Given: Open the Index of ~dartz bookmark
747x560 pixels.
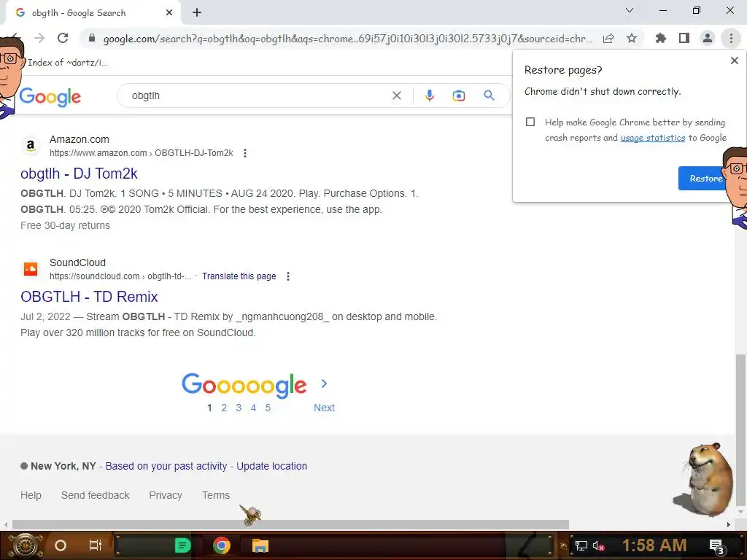Looking at the screenshot, I should coord(67,63).
